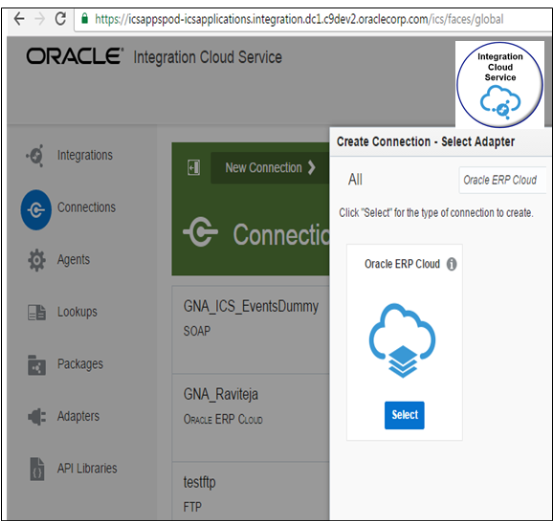Open Packages from the sidebar label
Viewport: 554px width, 522px height.
tap(80, 364)
